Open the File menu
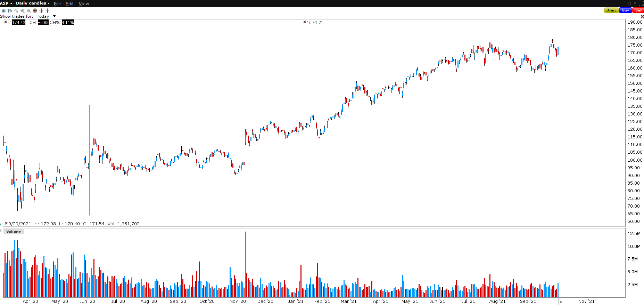The height and width of the screenshot is (306, 644). coord(57,3)
